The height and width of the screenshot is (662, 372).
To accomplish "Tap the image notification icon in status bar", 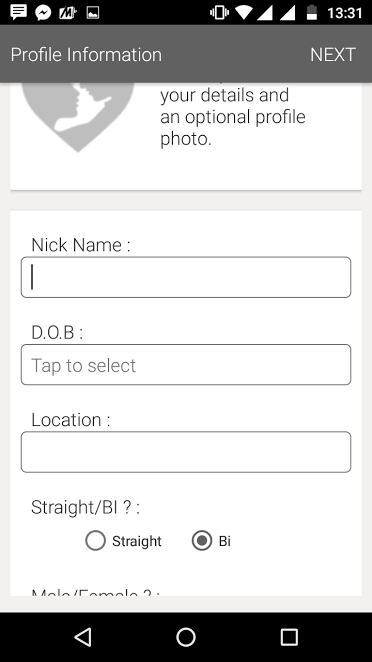I will 93,13.
